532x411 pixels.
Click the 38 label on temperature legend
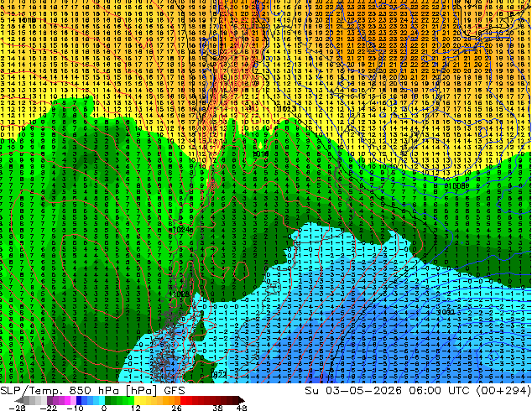point(218,408)
